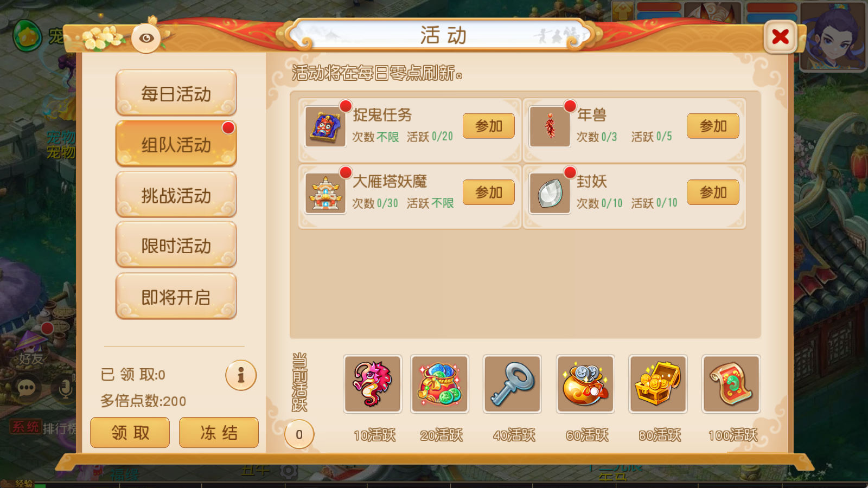
Task: Toggle the eye visibility icon
Action: [146, 38]
